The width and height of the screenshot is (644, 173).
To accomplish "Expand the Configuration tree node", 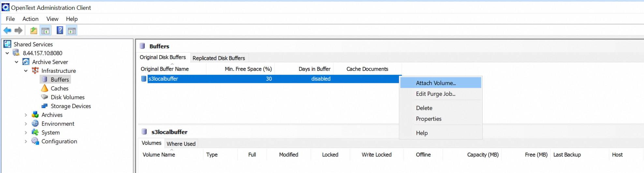I will (26, 141).
